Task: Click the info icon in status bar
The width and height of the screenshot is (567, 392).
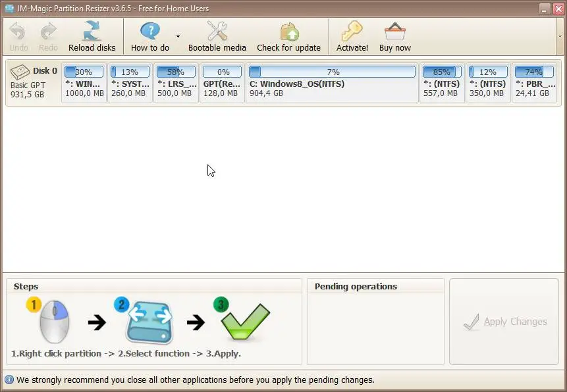Action: click(9, 380)
